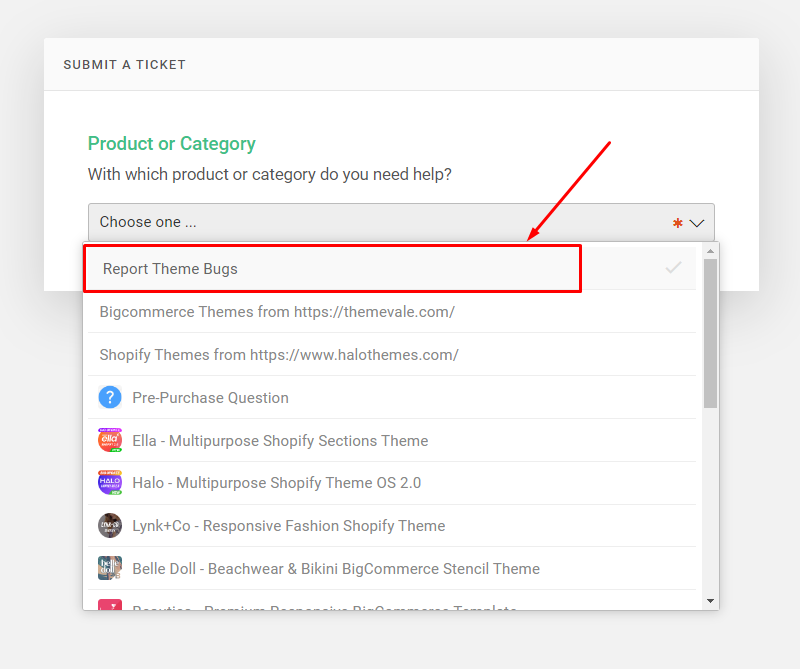Click the checkmark beside Report Theme Bugs
This screenshot has height=669, width=800.
(673, 267)
